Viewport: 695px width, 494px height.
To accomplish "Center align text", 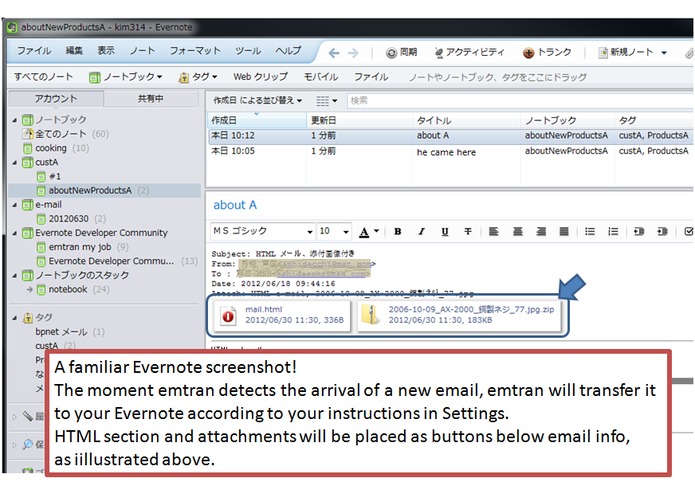I will (x=517, y=231).
